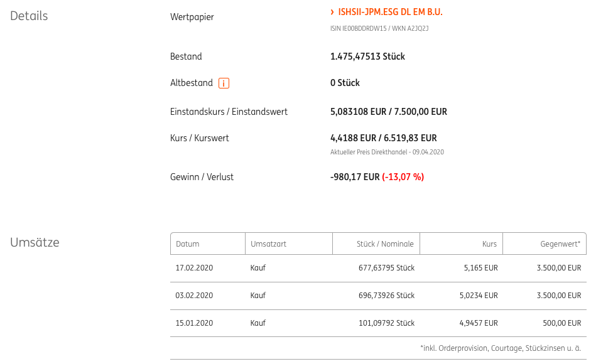Click the orange chevron before the security name

point(332,12)
